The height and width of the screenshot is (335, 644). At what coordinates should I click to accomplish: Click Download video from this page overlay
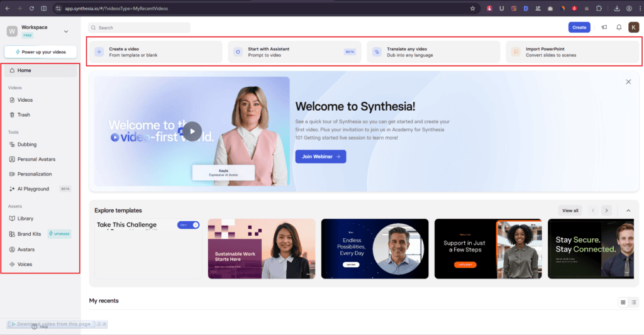(51, 324)
